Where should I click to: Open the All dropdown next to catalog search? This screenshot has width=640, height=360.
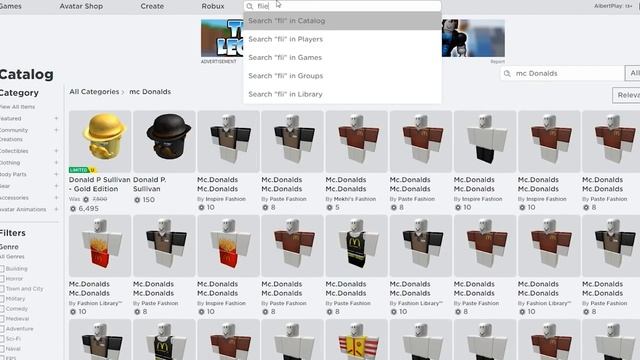point(633,73)
